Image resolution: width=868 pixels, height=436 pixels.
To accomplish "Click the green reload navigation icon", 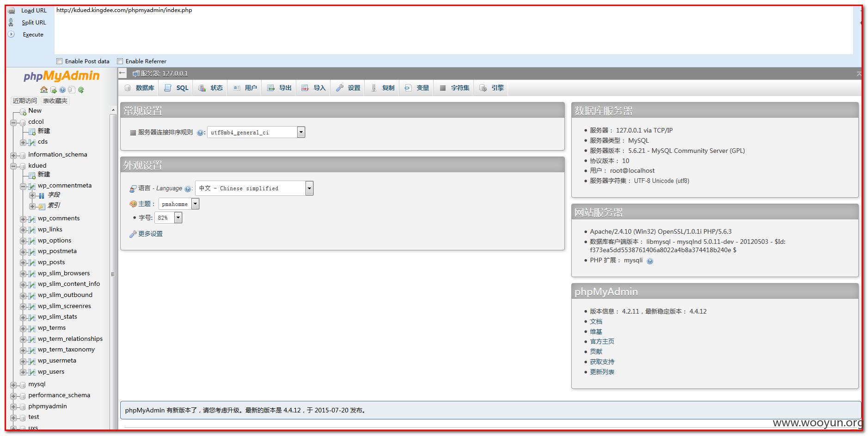I will coord(81,90).
